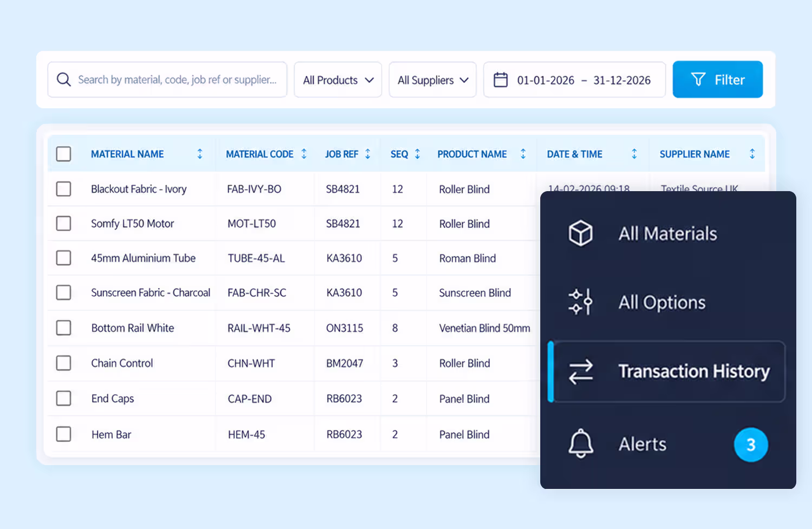This screenshot has height=529, width=812.
Task: Tick the Hem Bar row checkbox
Action: (64, 434)
